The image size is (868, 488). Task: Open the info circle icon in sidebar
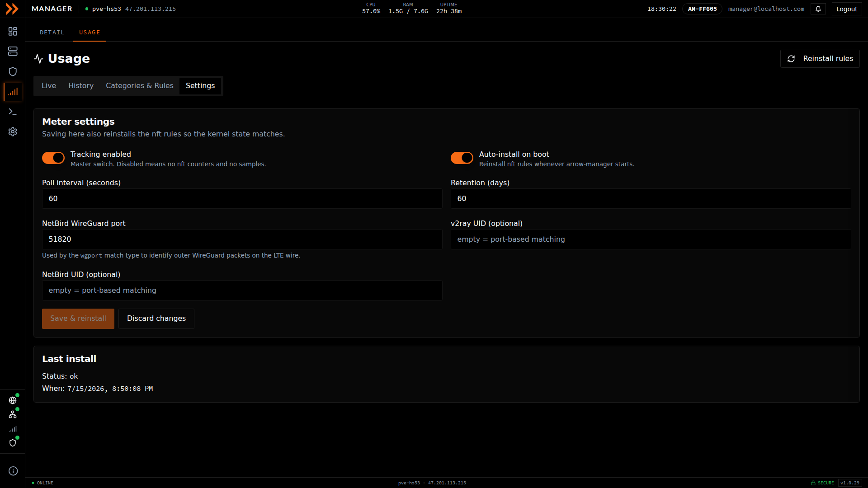point(13,471)
